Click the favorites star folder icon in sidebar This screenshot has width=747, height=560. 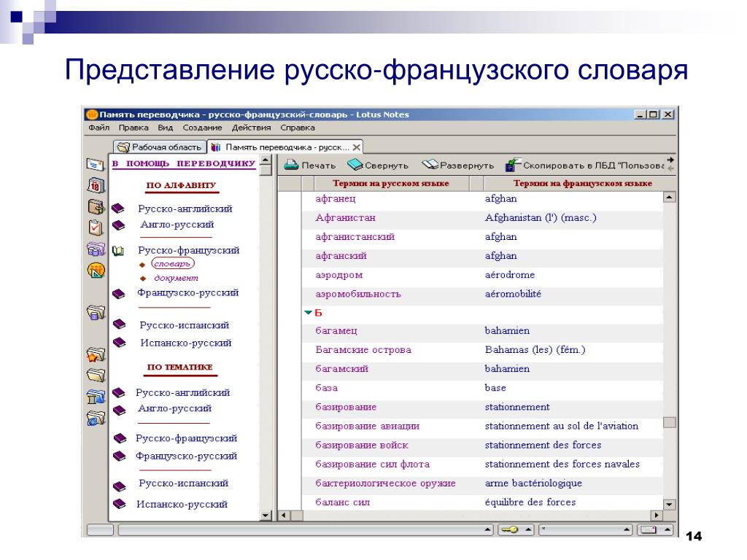[96, 354]
